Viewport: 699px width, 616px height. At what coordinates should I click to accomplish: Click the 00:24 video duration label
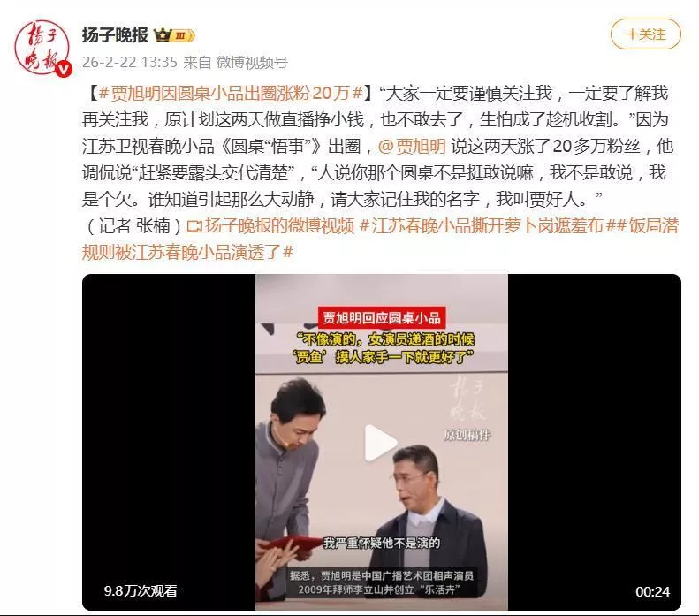coord(652,591)
